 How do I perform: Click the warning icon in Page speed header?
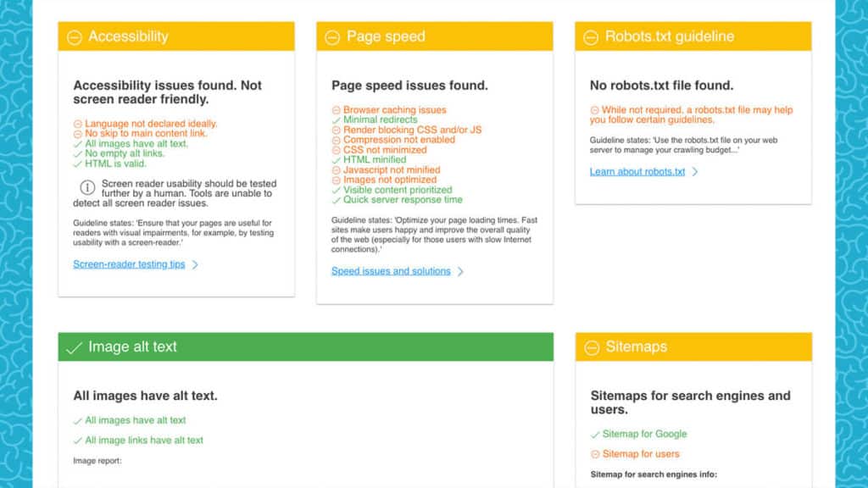(x=333, y=37)
